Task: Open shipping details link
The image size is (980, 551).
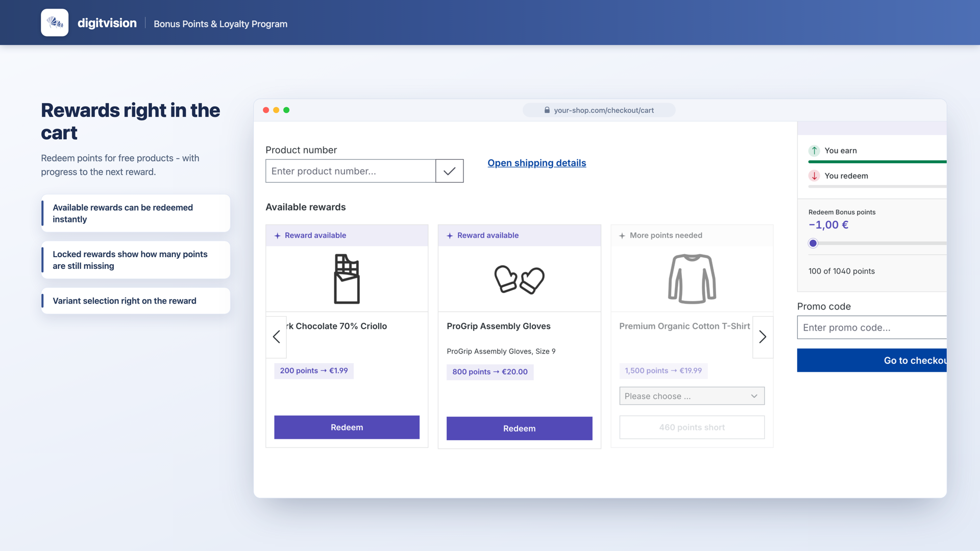Action: point(536,163)
